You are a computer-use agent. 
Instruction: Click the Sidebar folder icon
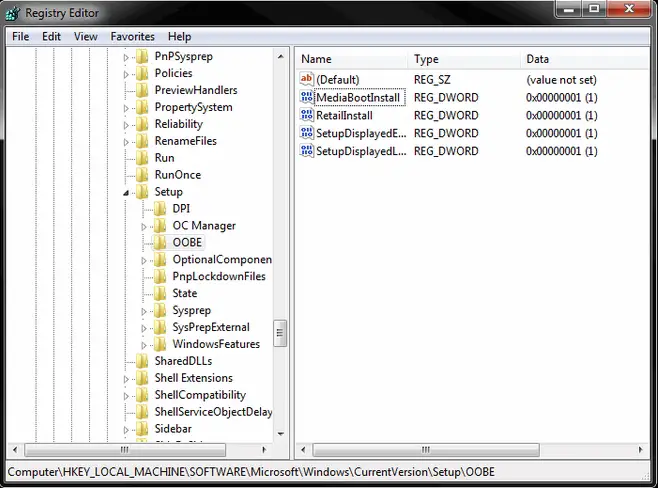[x=143, y=428]
